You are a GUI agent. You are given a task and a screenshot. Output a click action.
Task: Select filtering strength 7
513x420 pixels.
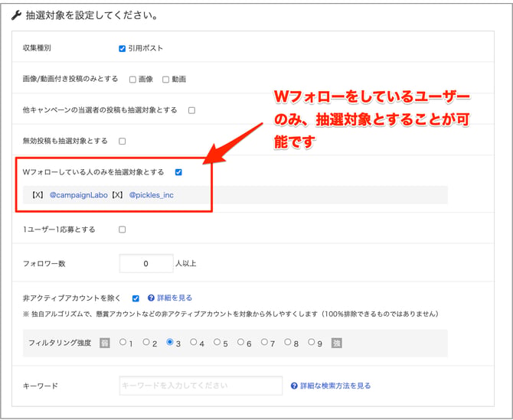click(x=264, y=342)
